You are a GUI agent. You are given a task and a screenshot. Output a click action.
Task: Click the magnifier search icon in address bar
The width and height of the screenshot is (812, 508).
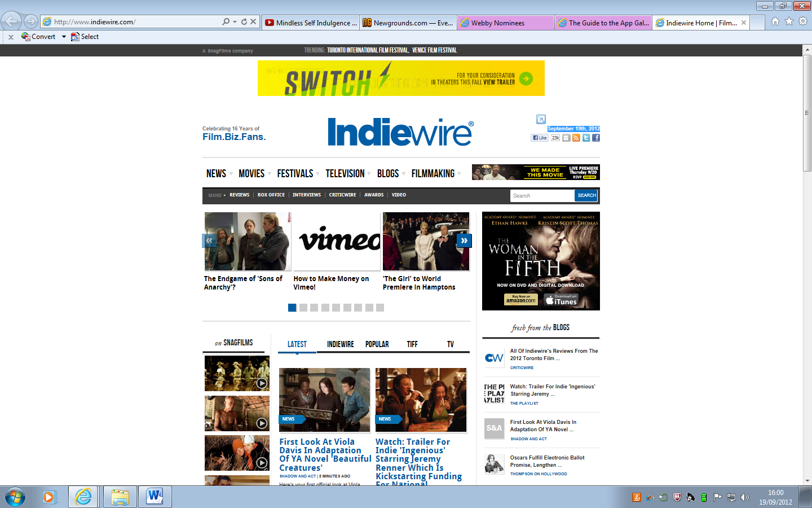(x=226, y=22)
